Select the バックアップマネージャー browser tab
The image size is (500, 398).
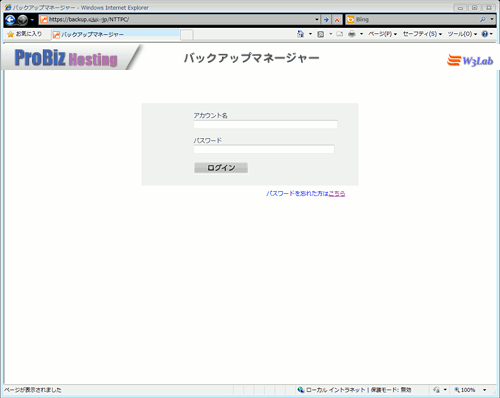point(116,34)
